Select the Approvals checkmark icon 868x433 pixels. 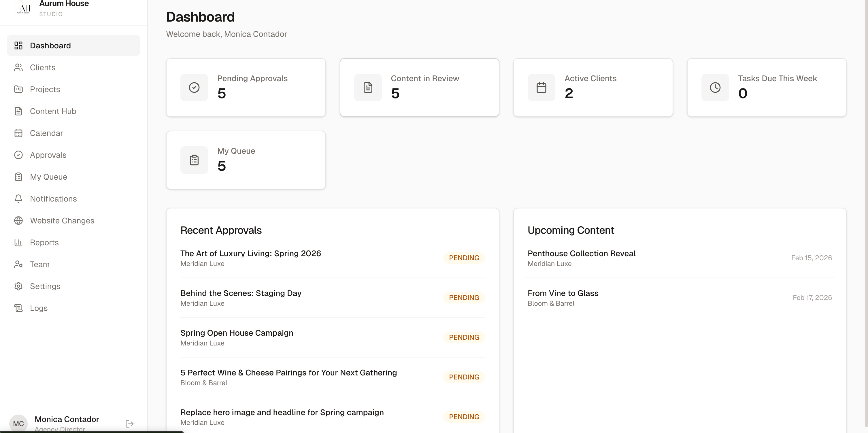(x=18, y=155)
